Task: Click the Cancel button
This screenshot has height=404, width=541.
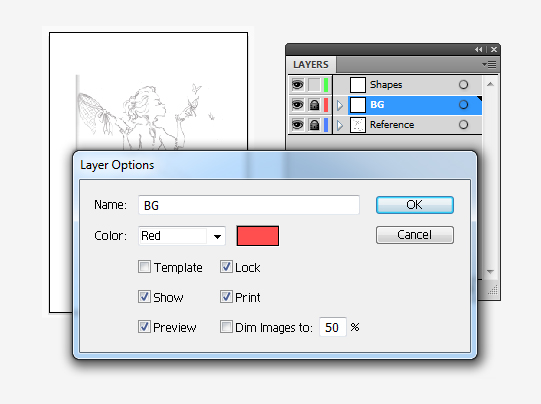Action: click(415, 235)
